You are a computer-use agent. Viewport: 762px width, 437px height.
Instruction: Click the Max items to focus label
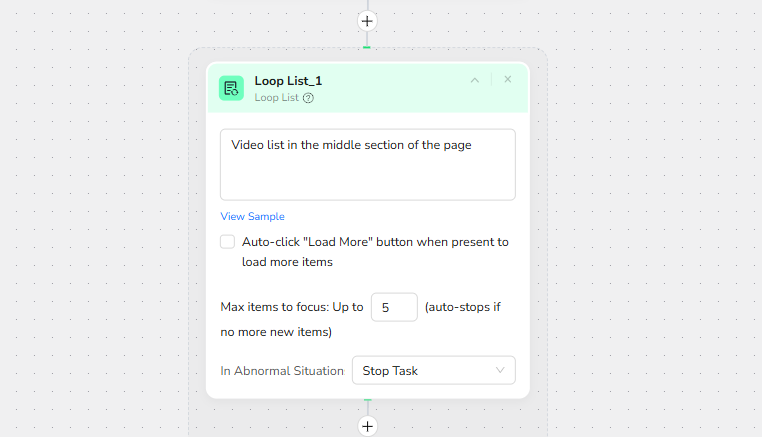tap(291, 307)
